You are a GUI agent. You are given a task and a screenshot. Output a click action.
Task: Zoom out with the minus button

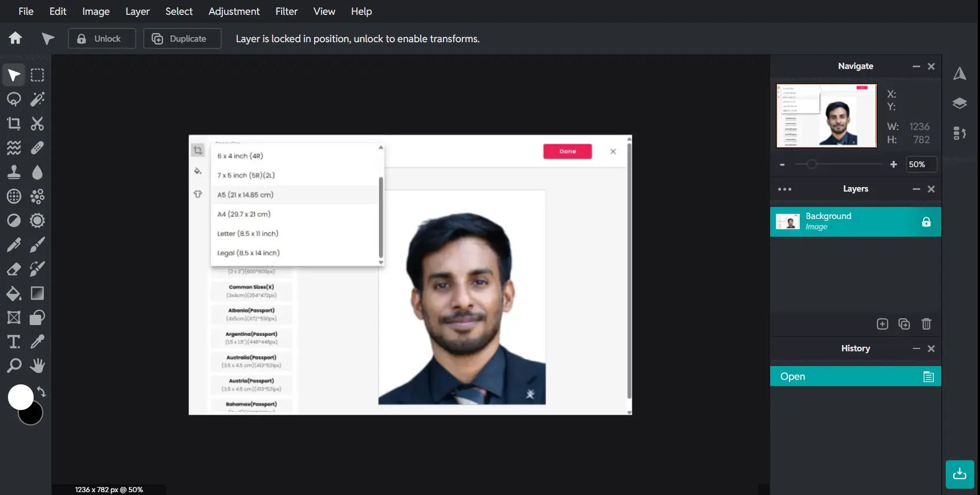tap(782, 164)
